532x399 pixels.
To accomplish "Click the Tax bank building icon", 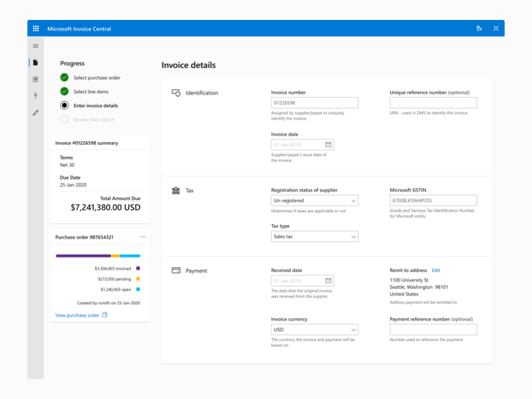I will point(176,190).
